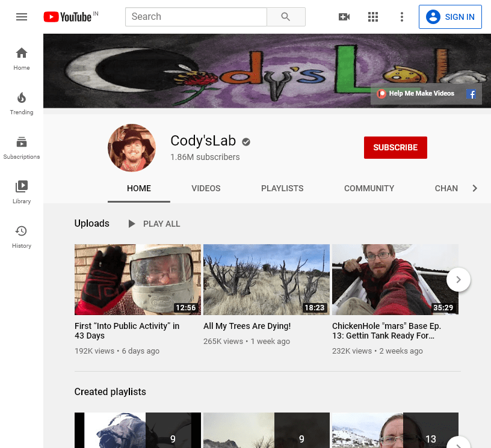Open the 12:56 helmet video thumbnail
Image resolution: width=491 pixels, height=448 pixels.
coord(137,280)
